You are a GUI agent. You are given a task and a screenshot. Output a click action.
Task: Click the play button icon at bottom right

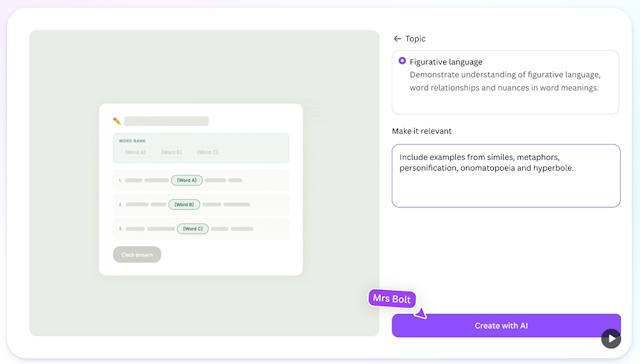point(611,338)
